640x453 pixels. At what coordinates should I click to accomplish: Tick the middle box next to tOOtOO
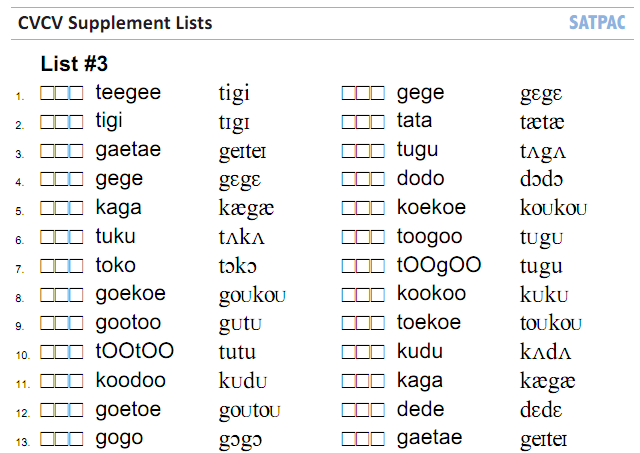pos(62,352)
